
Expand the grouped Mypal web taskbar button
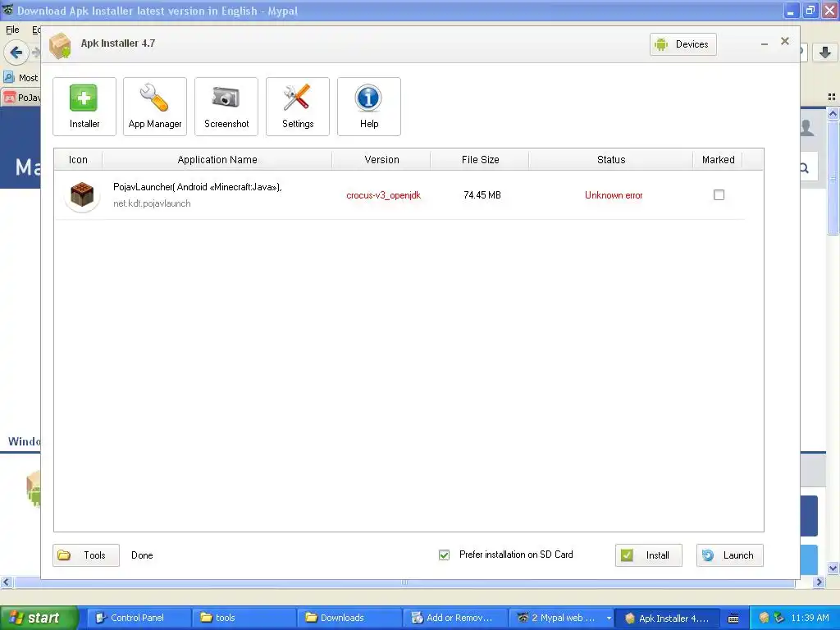click(x=609, y=619)
